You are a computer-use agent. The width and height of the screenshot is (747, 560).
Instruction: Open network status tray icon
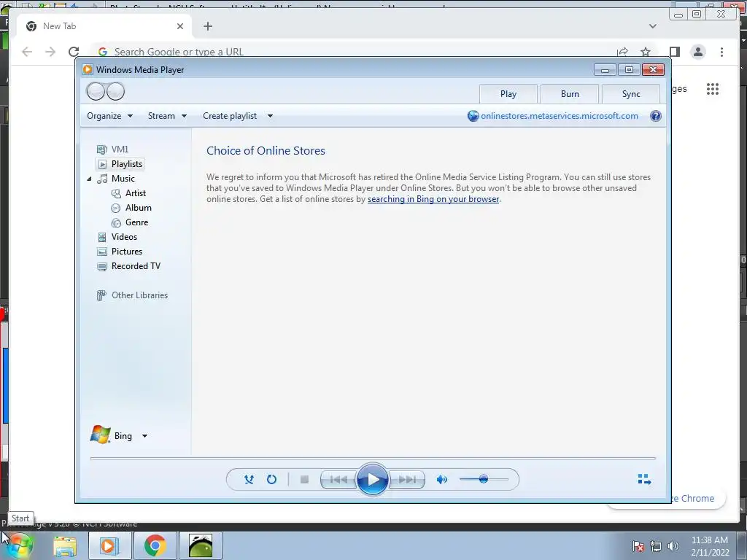point(656,546)
